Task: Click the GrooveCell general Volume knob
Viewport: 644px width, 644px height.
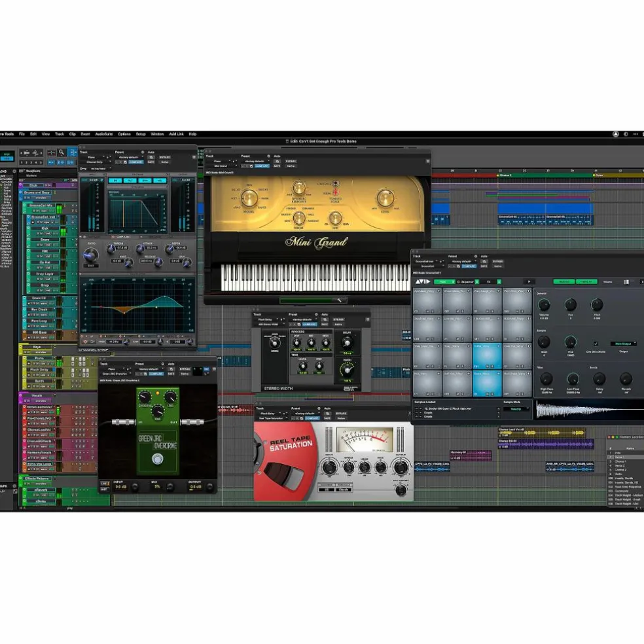Action: coord(544,305)
